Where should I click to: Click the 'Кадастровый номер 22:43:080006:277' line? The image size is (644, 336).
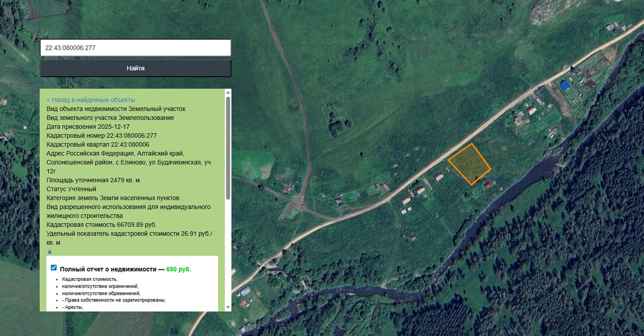click(x=102, y=136)
